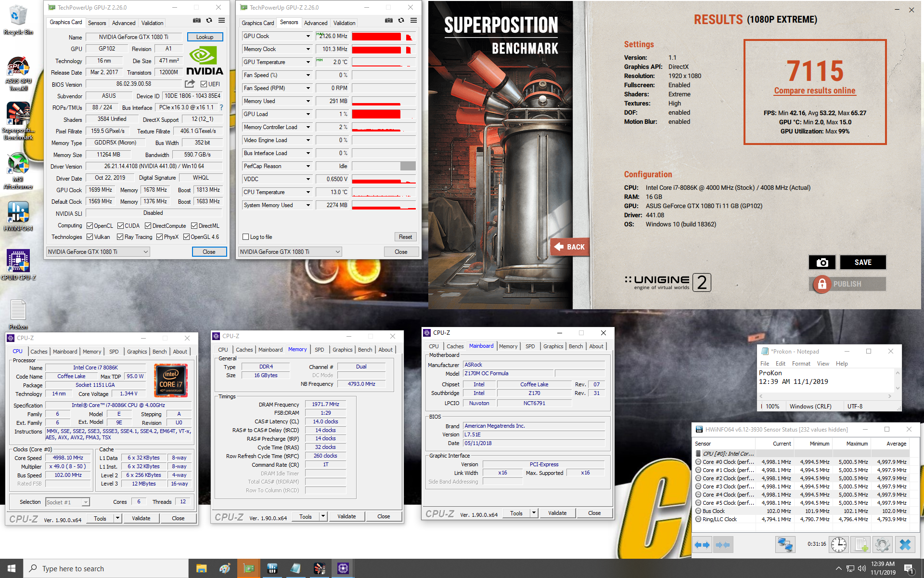The image size is (924, 578).
Task: Toggle the Ray Tracing checkbox
Action: (x=120, y=237)
